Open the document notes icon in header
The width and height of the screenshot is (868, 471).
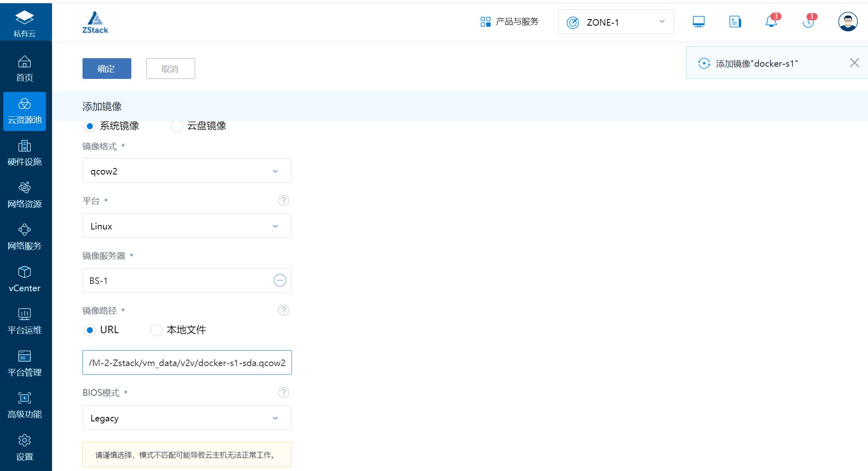[735, 22]
